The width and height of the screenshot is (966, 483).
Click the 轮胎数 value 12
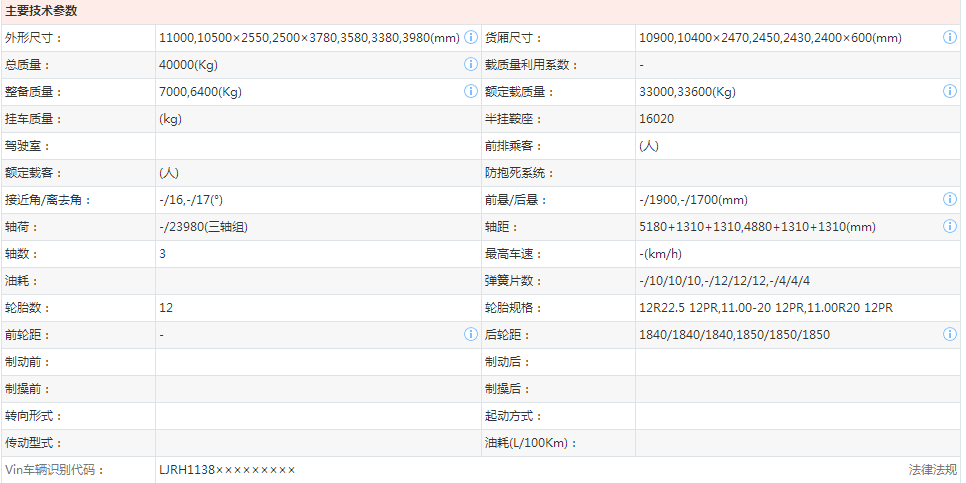click(165, 308)
